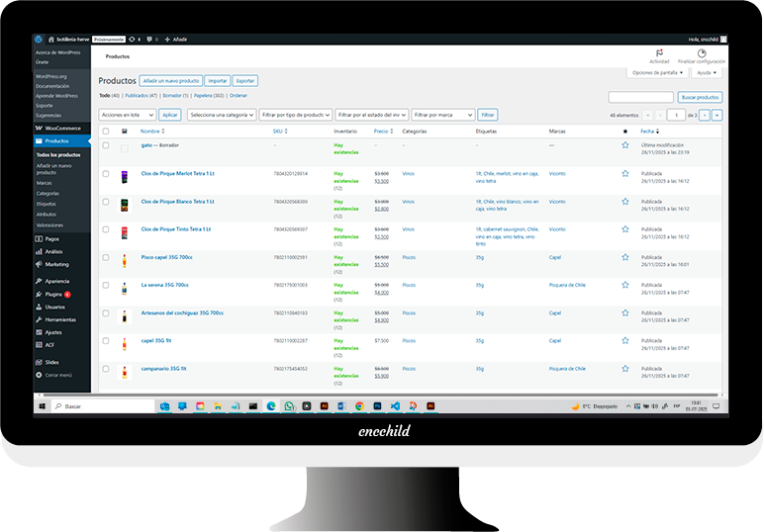Go to next page of products
This screenshot has height=532, width=764.
pyautogui.click(x=705, y=115)
